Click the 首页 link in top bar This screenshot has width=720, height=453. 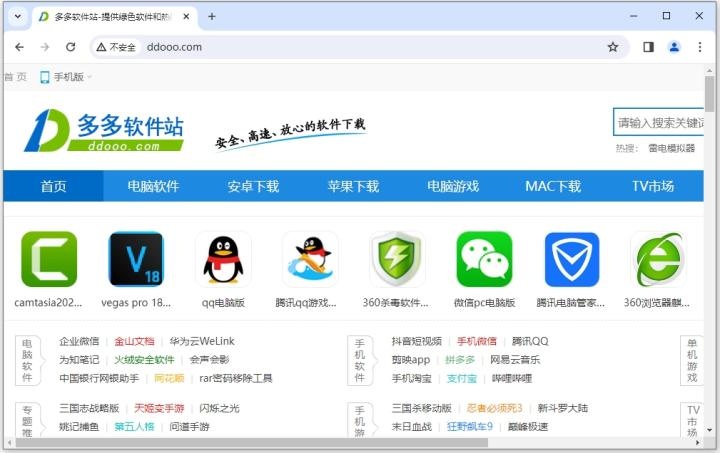[x=15, y=77]
